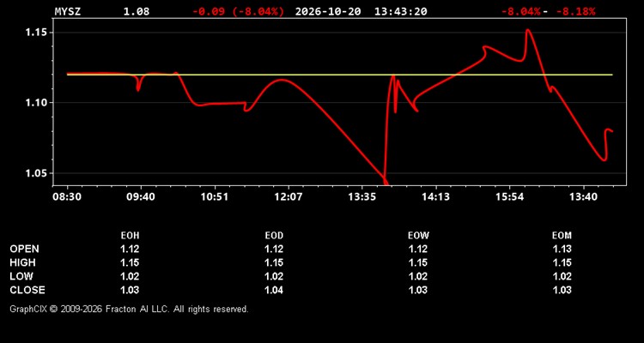
Task: Click the EOM LOW value 1.02
Action: (562, 276)
